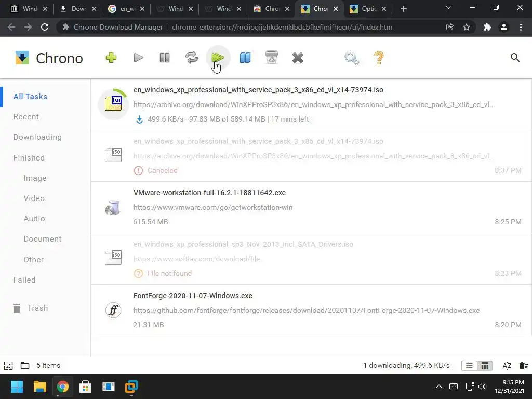Click the browser address bar URL
The height and width of the screenshot is (399, 532).
(x=282, y=27)
